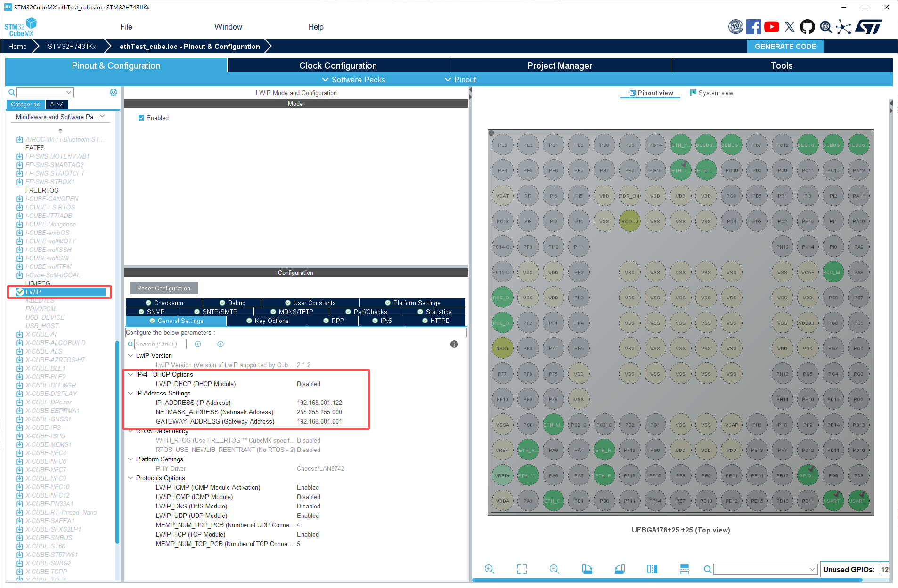Image resolution: width=898 pixels, height=588 pixels.
Task: Select the PH13 pin on chip
Action: (x=783, y=247)
